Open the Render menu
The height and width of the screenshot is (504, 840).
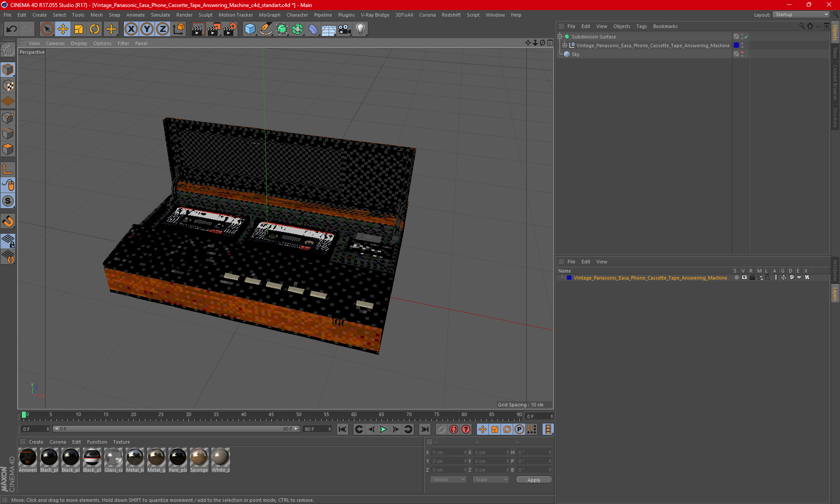click(x=184, y=15)
